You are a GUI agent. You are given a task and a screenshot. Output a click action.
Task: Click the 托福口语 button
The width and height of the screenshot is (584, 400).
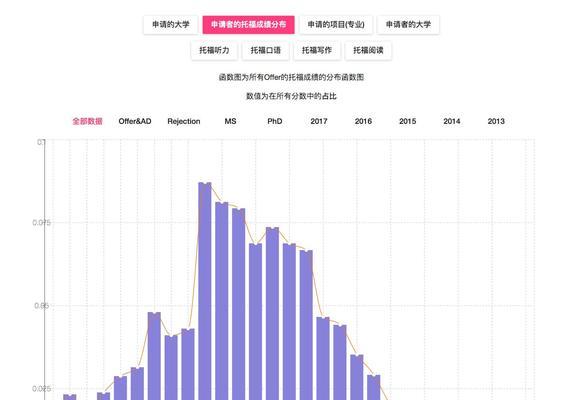(x=266, y=50)
